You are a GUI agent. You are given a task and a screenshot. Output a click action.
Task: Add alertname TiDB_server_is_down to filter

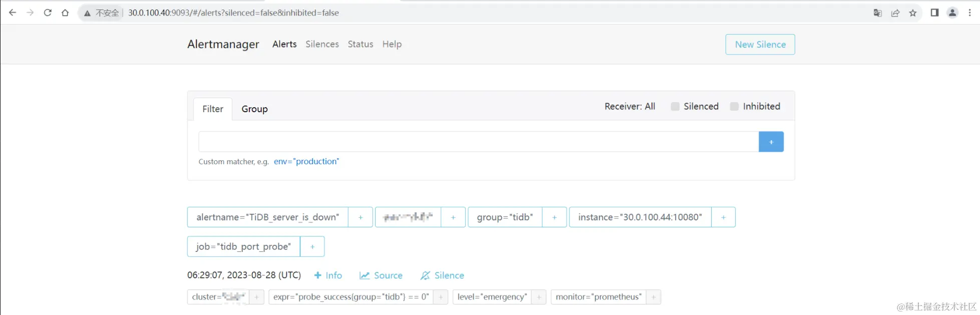tap(361, 217)
